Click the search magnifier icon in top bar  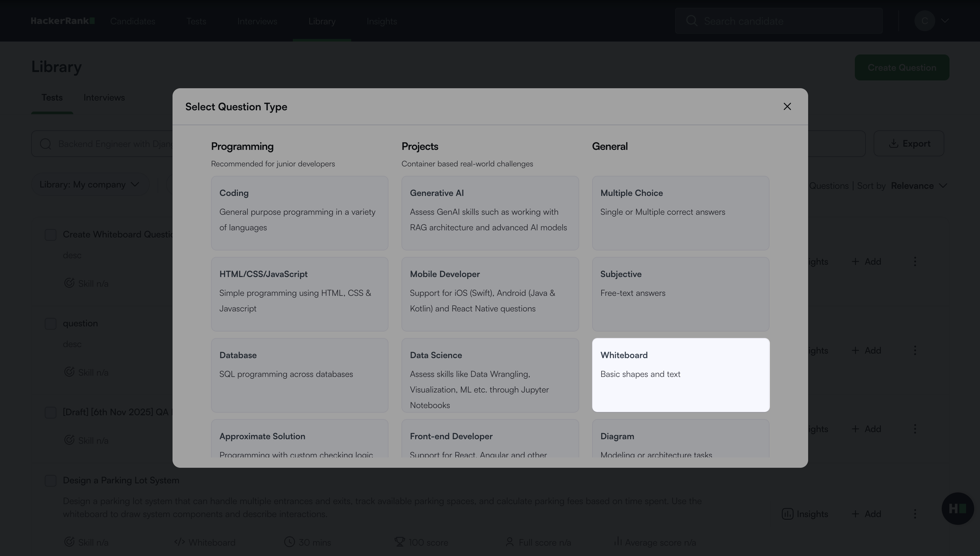tap(691, 21)
